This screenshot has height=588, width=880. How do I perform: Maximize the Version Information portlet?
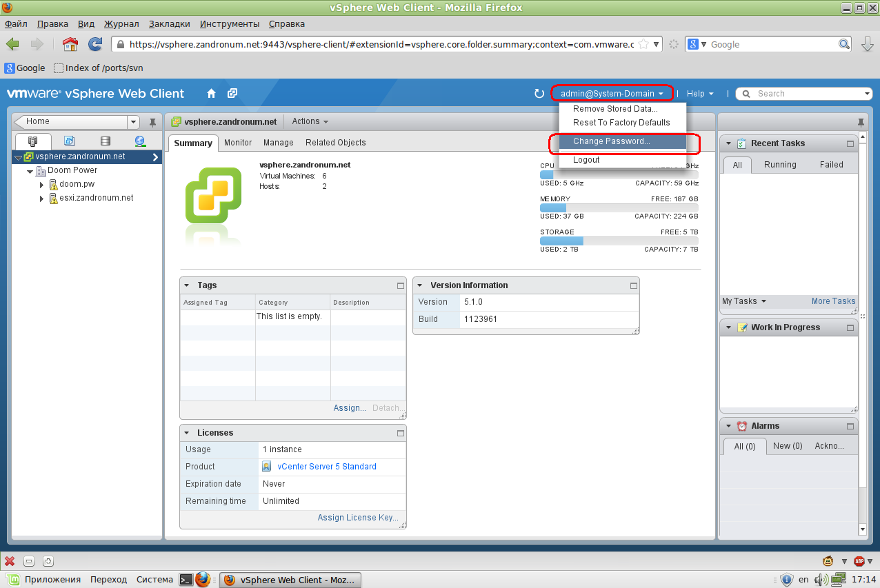click(x=634, y=285)
